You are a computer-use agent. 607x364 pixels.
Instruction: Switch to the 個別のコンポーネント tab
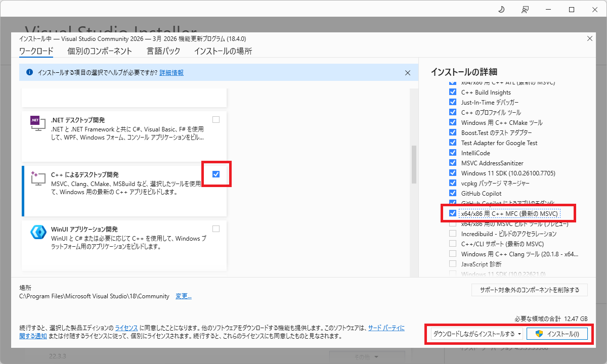point(100,51)
